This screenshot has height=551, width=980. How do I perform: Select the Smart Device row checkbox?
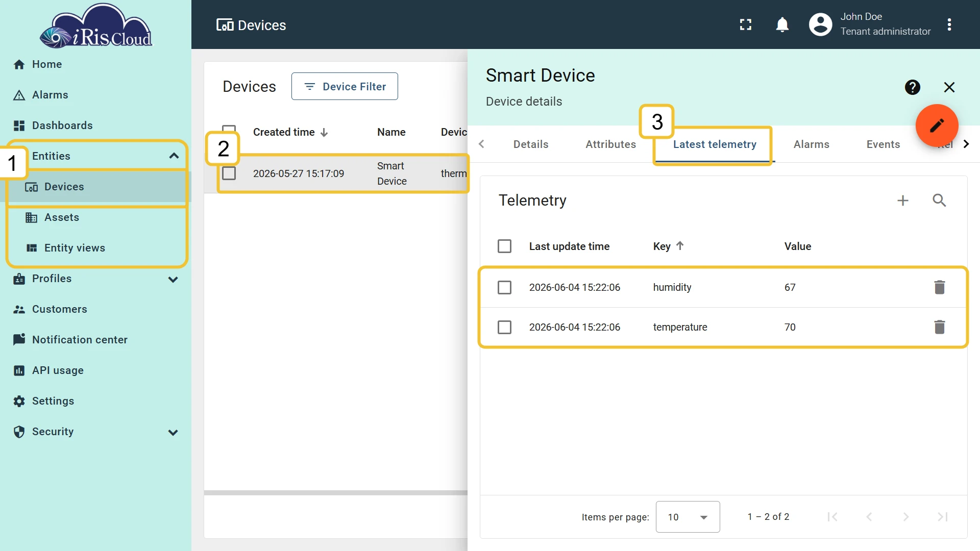(x=229, y=173)
